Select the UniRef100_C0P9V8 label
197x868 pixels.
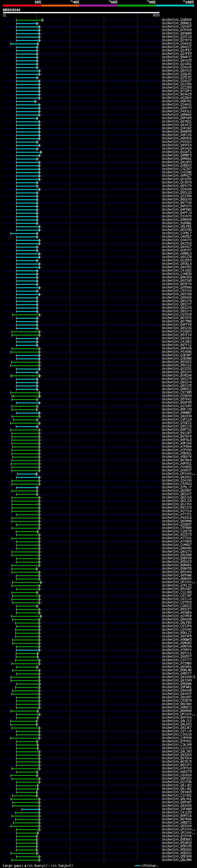pos(177,737)
